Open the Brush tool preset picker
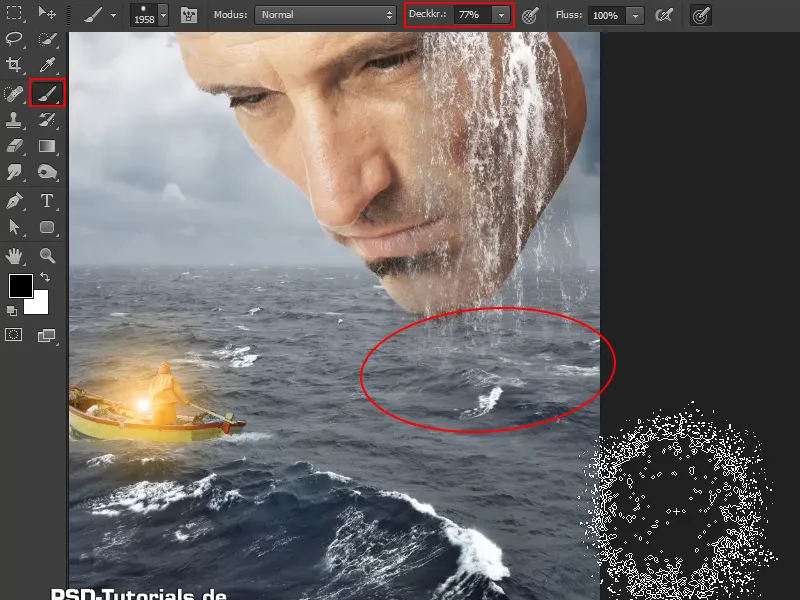 (x=99, y=15)
